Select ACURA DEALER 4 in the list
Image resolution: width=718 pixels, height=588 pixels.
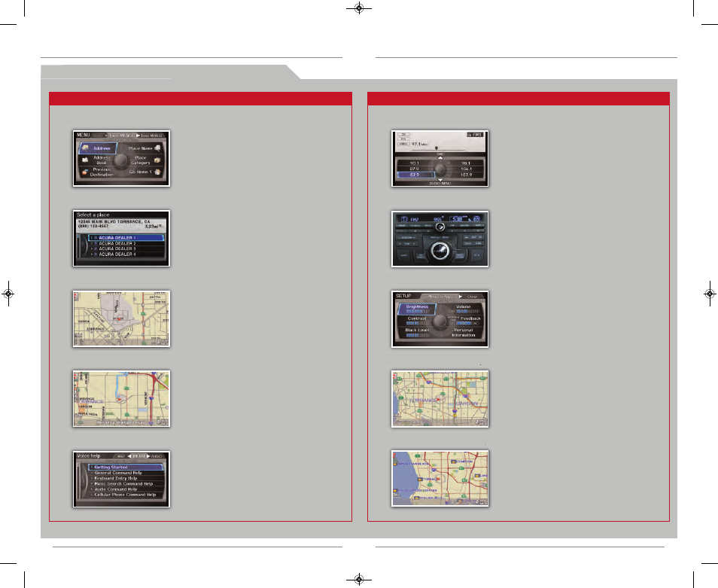126,254
